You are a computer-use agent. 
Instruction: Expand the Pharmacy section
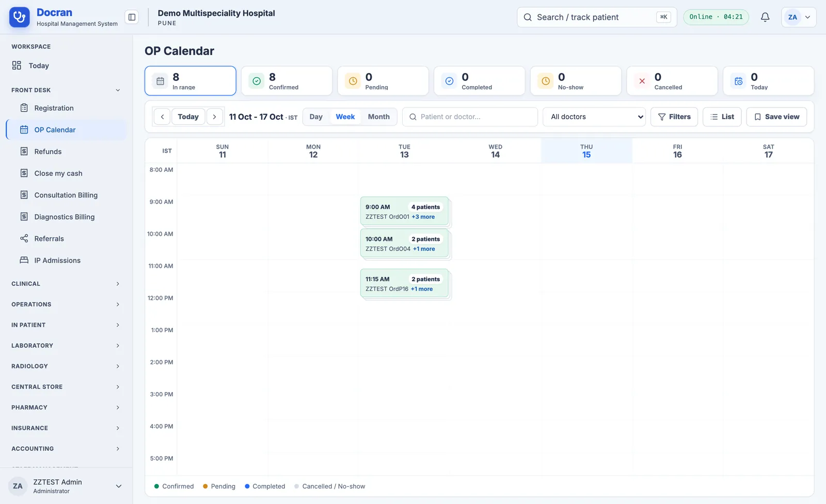(66, 408)
